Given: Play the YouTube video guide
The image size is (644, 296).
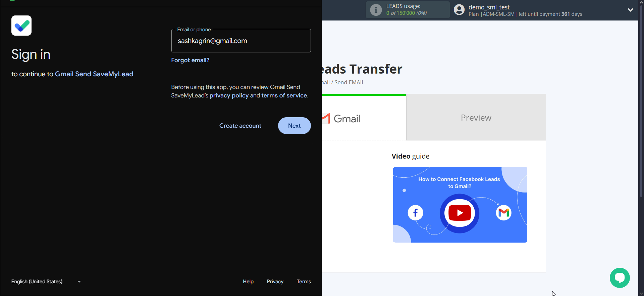Looking at the screenshot, I should coord(460,213).
